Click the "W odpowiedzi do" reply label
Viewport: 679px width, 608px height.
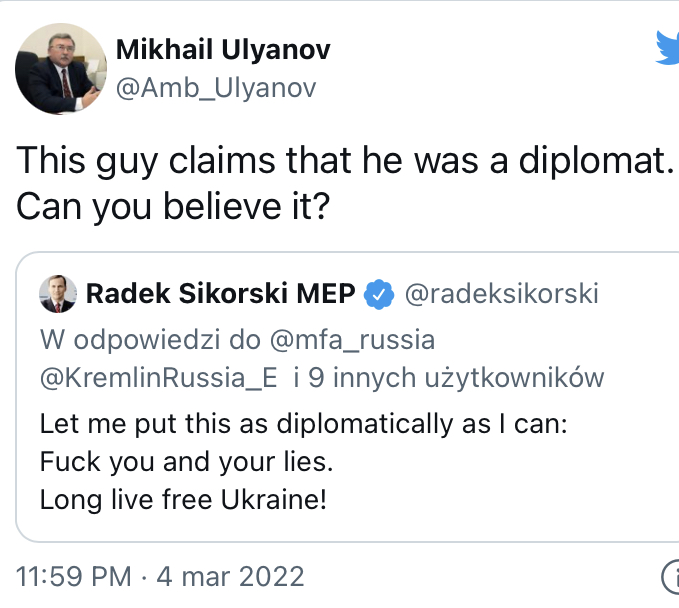coord(148,340)
